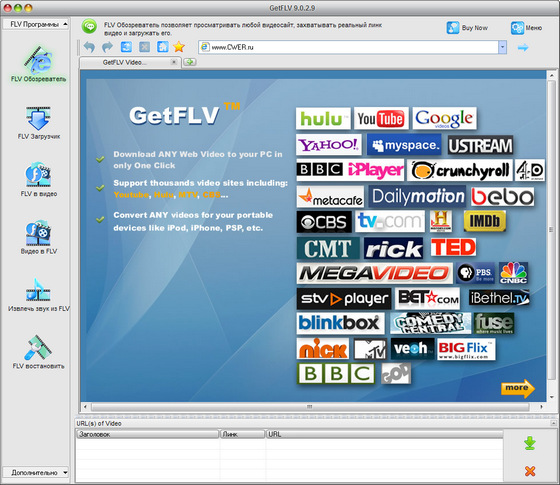Open the Меню menu
The height and width of the screenshot is (485, 560).
526,28
